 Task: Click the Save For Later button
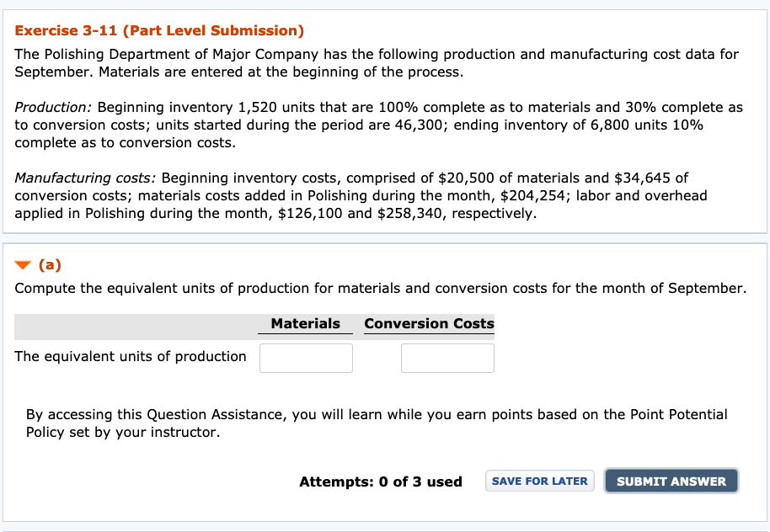540,481
